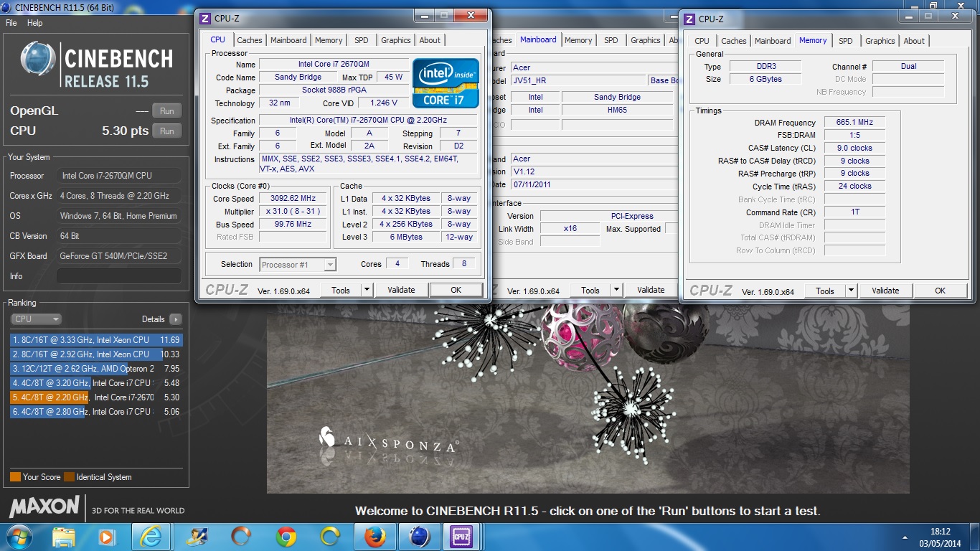
Task: Switch to Cinebench via its taskbar icon
Action: pyautogui.click(x=420, y=537)
